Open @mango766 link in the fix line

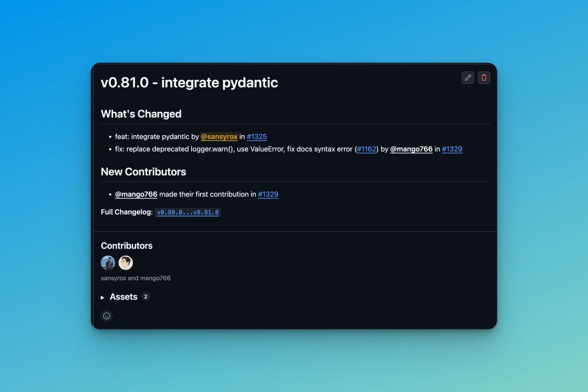(411, 149)
